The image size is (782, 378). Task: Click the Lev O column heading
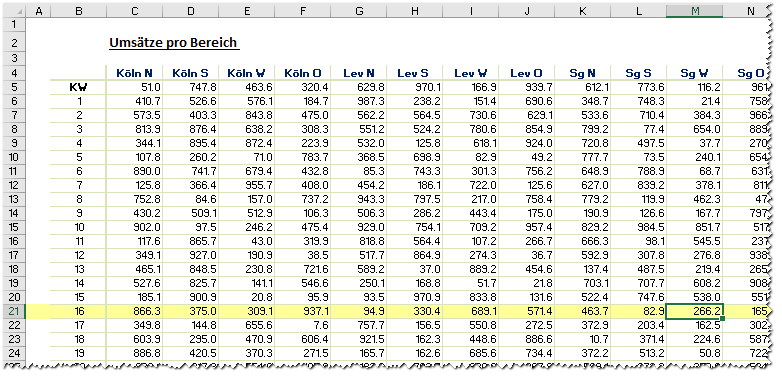click(x=527, y=73)
